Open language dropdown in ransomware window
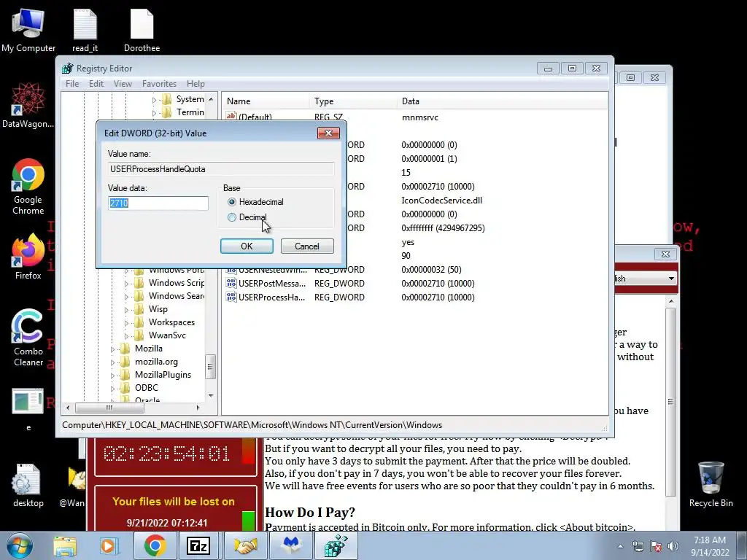 pyautogui.click(x=671, y=279)
